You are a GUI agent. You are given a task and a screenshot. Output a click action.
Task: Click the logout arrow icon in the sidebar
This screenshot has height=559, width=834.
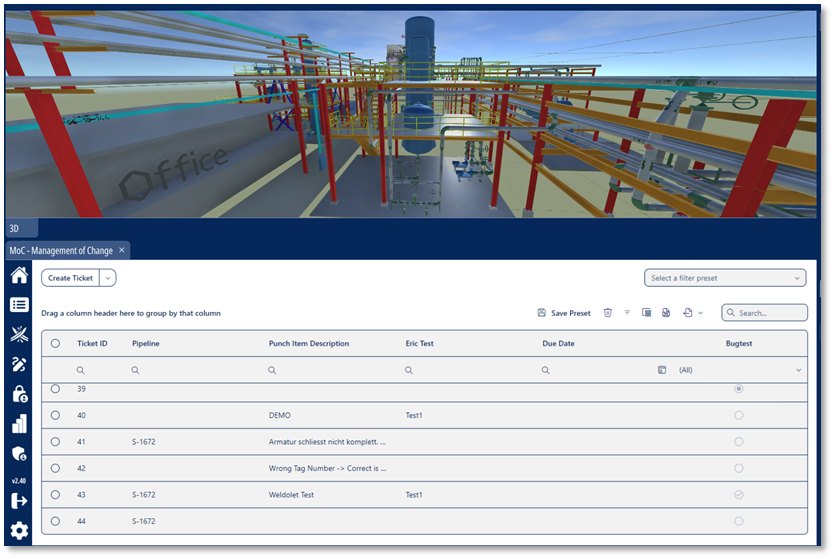pos(19,500)
